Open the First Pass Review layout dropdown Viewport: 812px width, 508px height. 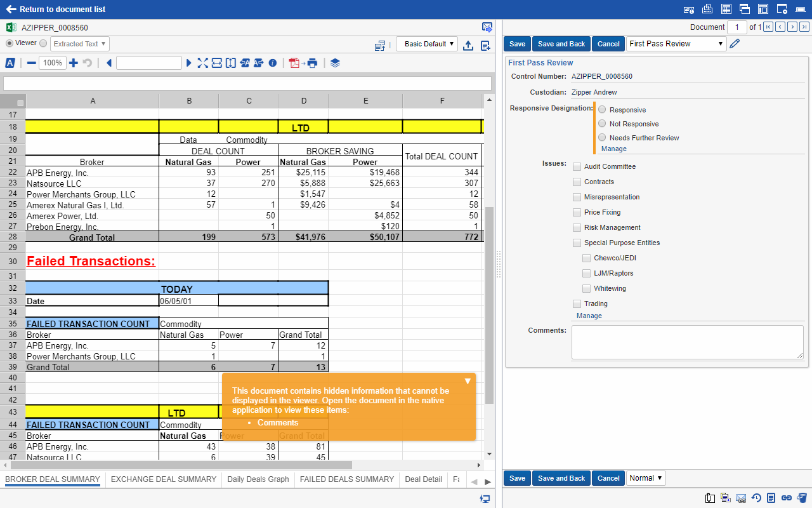point(676,44)
